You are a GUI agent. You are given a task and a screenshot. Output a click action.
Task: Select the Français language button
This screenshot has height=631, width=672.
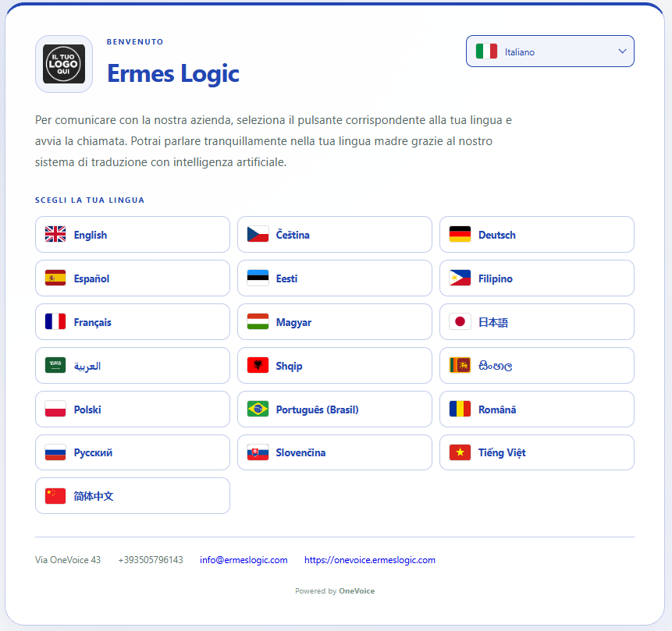133,322
